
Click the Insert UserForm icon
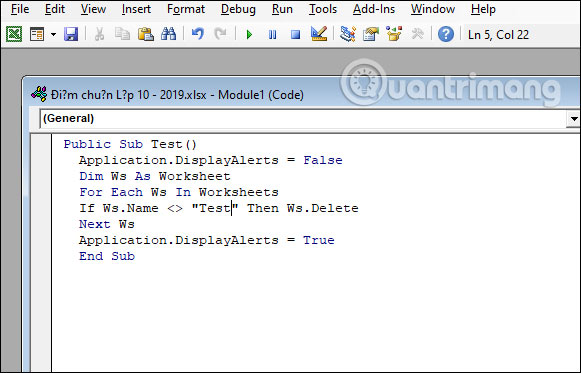click(x=37, y=34)
